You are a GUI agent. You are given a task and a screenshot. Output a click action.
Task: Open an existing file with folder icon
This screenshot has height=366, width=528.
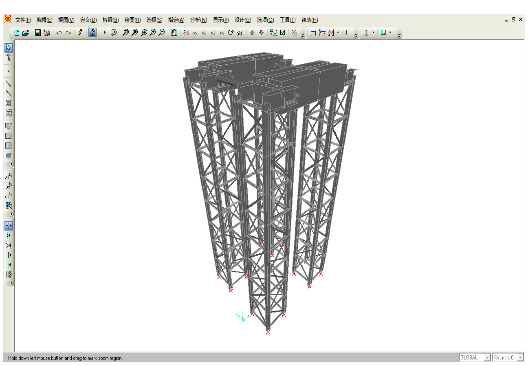[26, 33]
